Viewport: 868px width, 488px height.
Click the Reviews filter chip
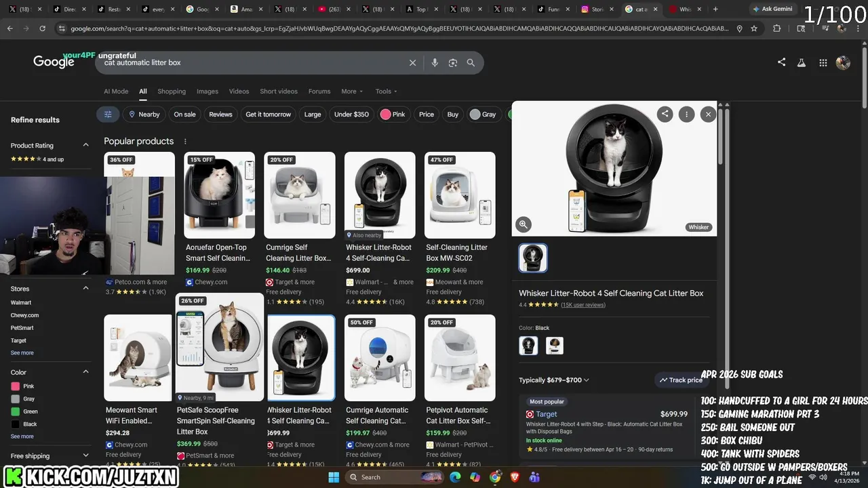[x=220, y=115]
